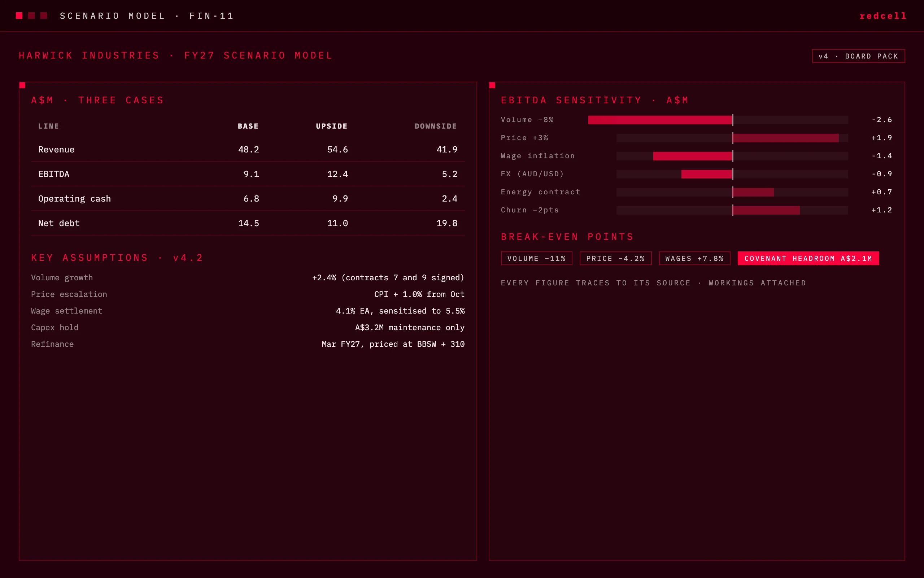Click the BREAK-EVEN POINTS heading
The height and width of the screenshot is (578, 924).
click(x=567, y=237)
